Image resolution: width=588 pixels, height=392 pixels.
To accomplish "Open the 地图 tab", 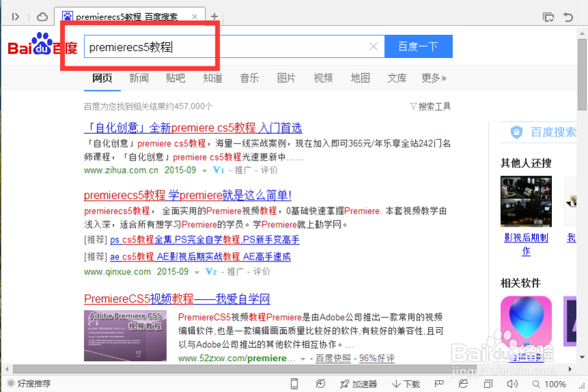I will pos(360,78).
